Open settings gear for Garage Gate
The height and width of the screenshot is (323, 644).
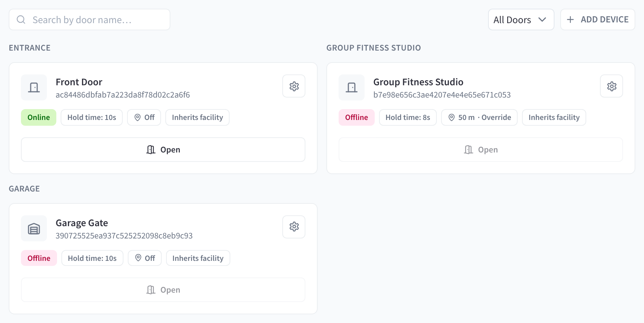[294, 227]
